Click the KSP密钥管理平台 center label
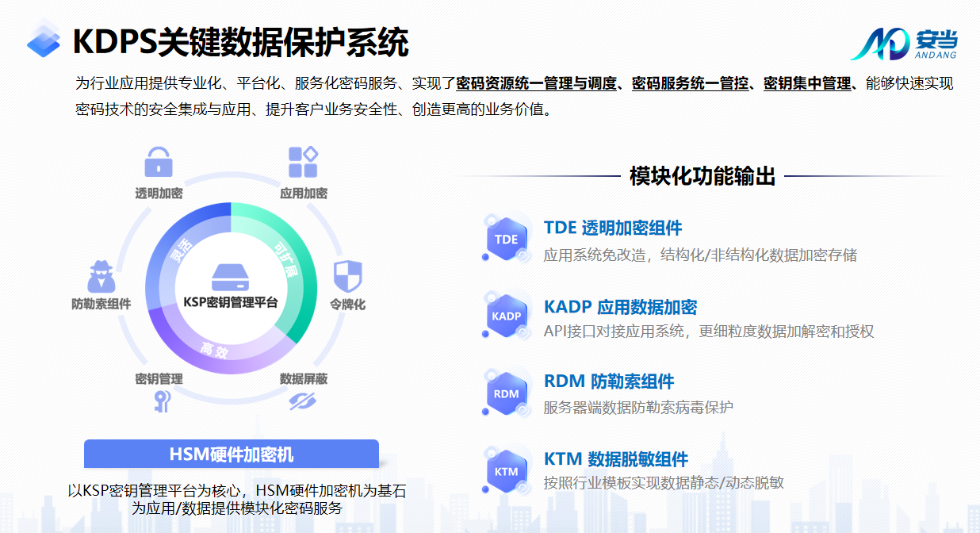Image resolution: width=980 pixels, height=533 pixels. click(x=231, y=302)
